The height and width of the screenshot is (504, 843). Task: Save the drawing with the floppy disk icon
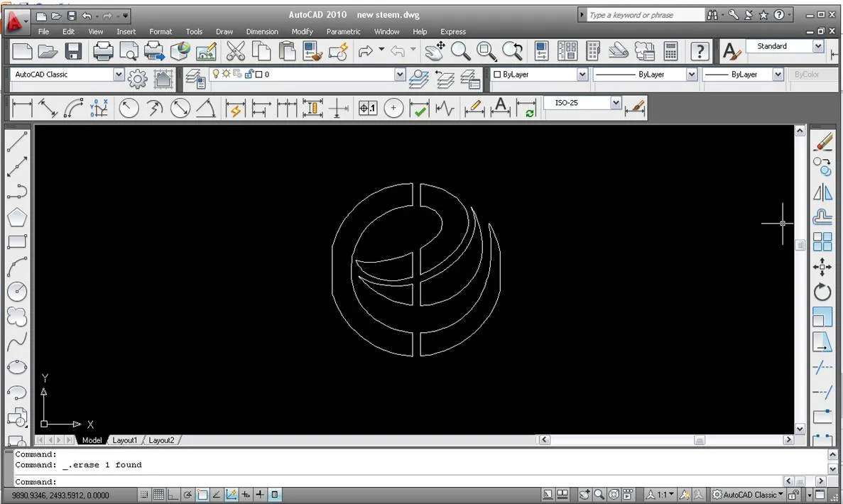pyautogui.click(x=73, y=52)
